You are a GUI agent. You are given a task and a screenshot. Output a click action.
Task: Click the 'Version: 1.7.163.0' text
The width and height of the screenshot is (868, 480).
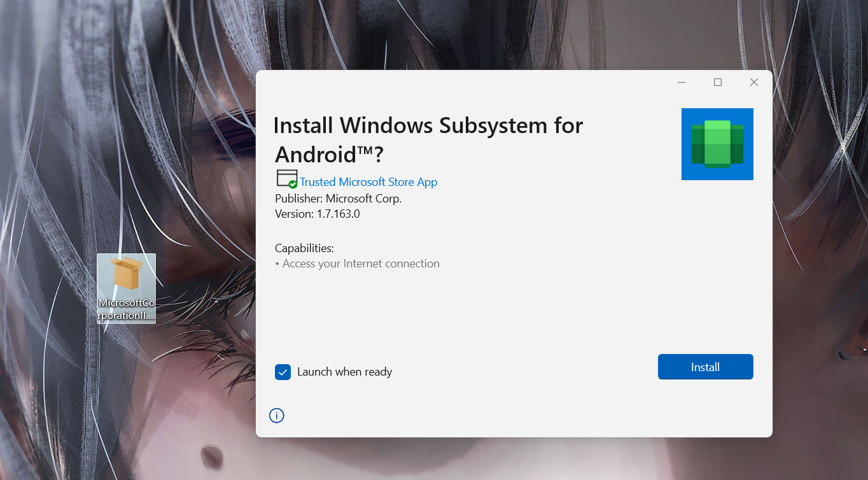[x=318, y=214]
